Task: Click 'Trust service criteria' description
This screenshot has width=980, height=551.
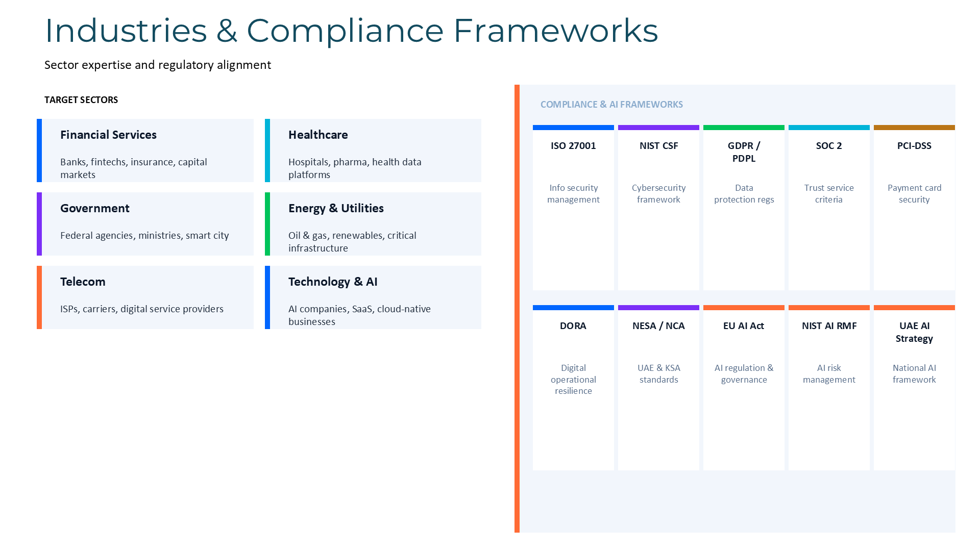Action: 829,194
